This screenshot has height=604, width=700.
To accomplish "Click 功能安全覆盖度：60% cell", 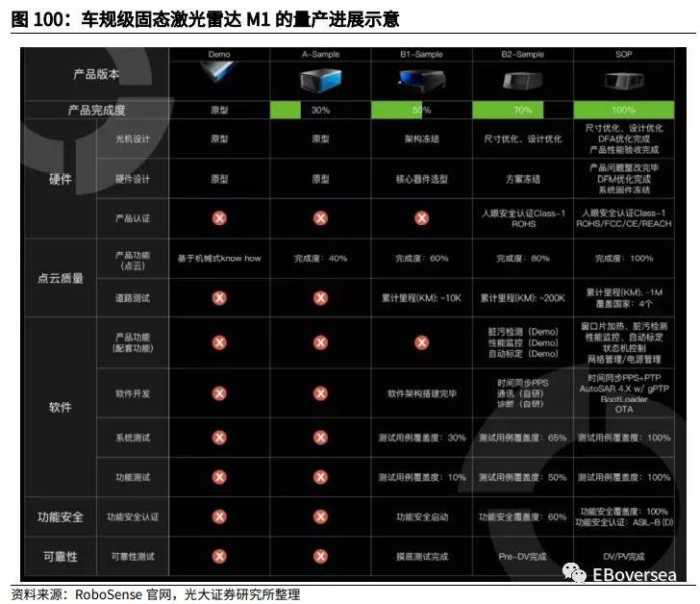I will 523,516.
